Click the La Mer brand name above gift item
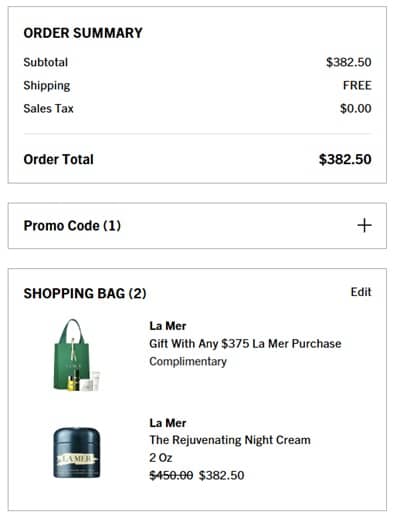400x518 pixels. [x=168, y=326]
